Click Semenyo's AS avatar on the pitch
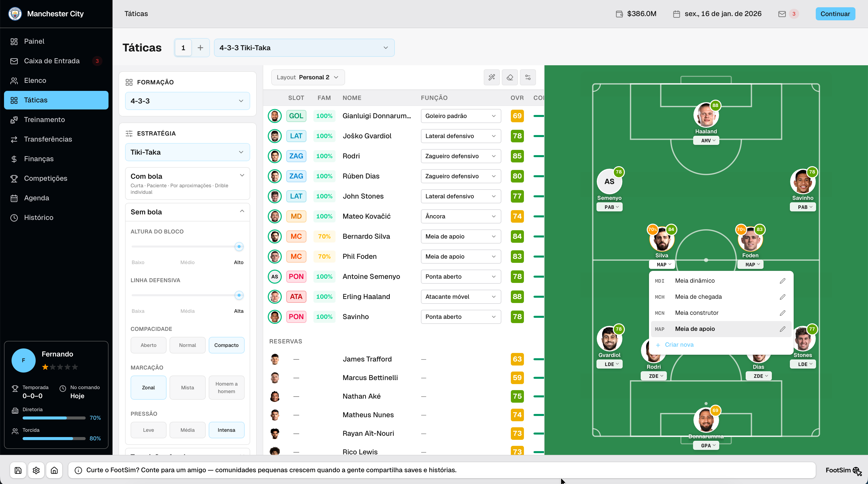Screen dimensions: 868x484 (x=609, y=182)
